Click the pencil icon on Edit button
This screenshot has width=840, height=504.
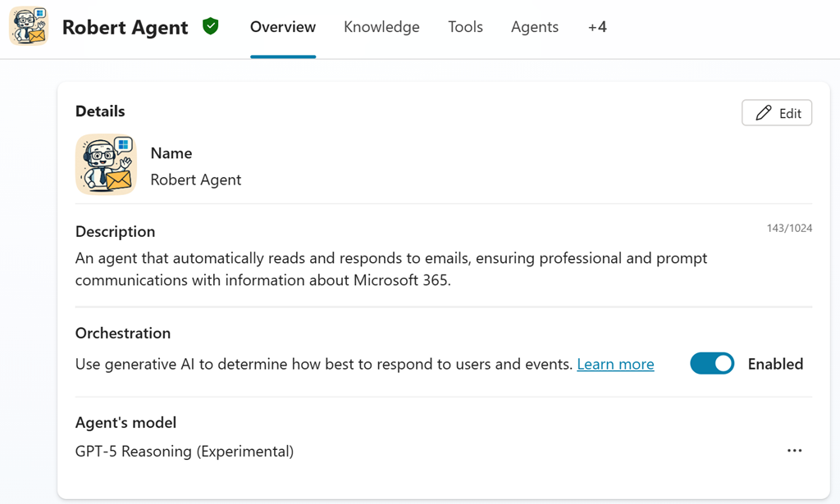[x=764, y=113]
